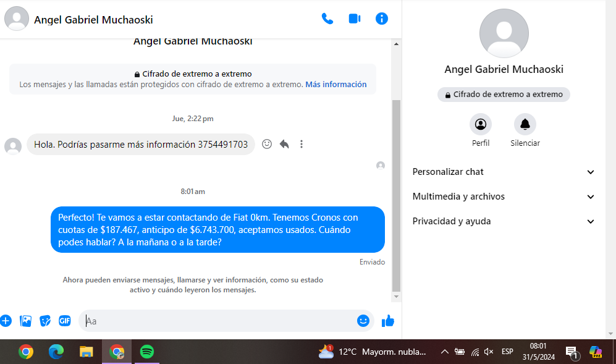The image size is (616, 364).
Task: Click the "8:01 am" timestamp
Action: (x=193, y=192)
